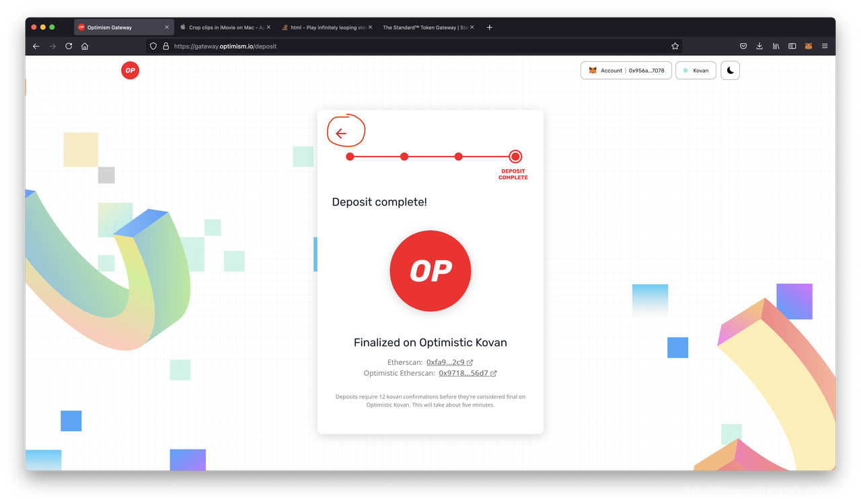The image size is (861, 504).
Task: Click the 12 kovan confirmations note
Action: click(x=430, y=401)
